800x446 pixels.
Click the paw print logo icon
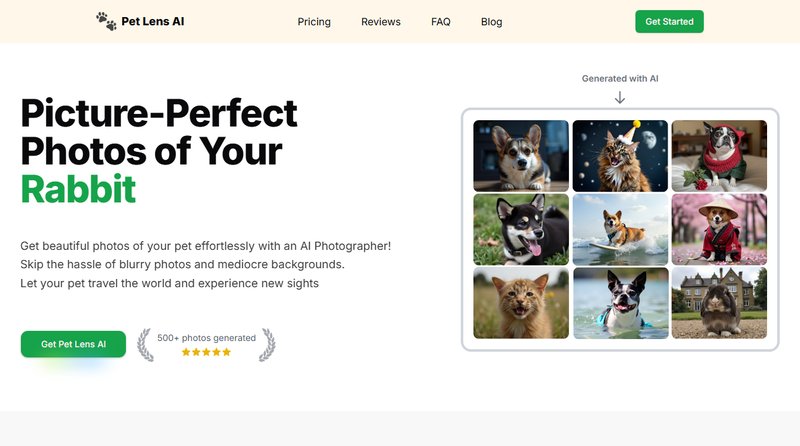coord(106,21)
